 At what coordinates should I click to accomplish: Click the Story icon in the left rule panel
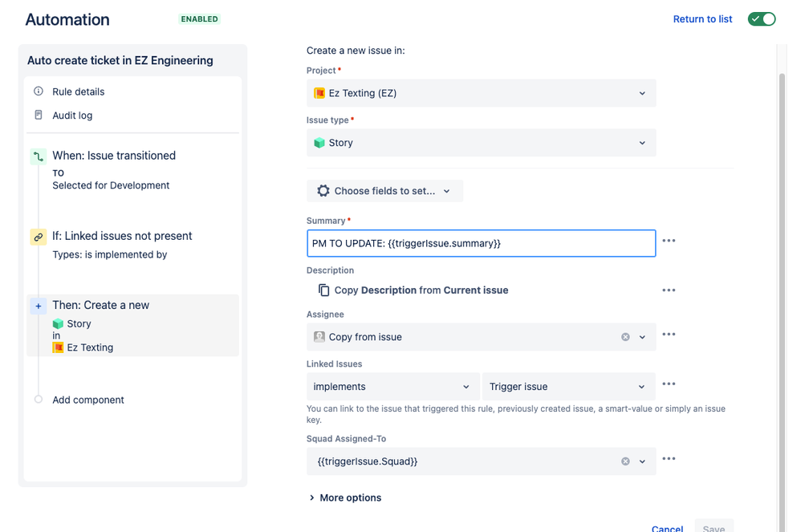click(58, 323)
